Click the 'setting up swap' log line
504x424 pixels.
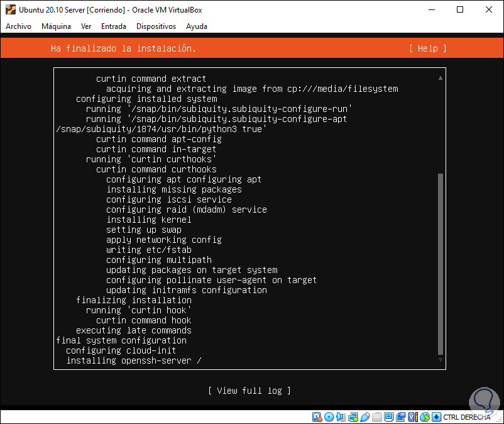144,230
